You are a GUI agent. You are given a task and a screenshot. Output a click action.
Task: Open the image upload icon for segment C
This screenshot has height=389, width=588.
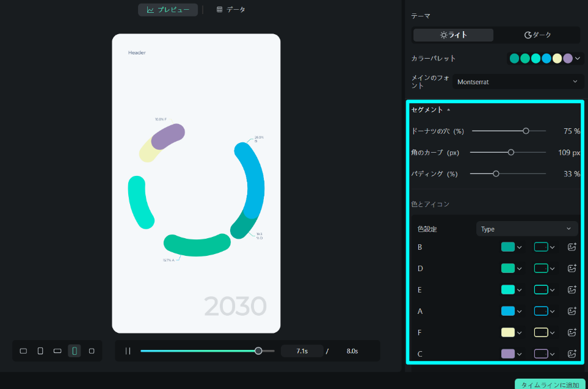tap(572, 354)
